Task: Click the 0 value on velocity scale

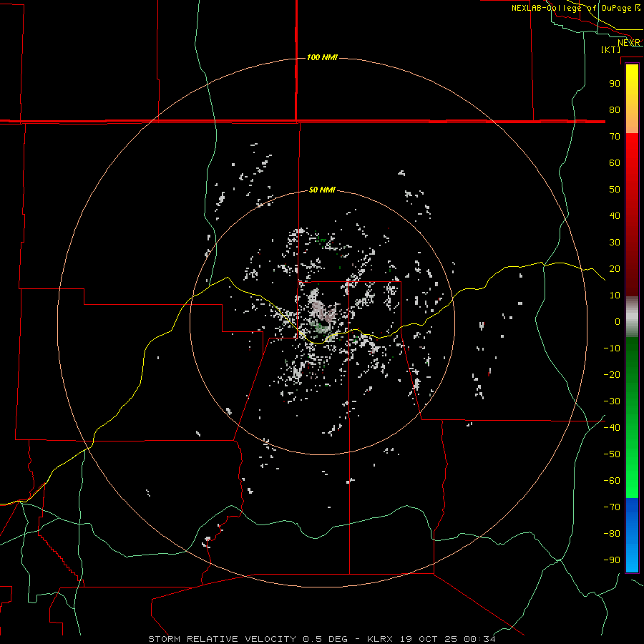Action: (618, 322)
